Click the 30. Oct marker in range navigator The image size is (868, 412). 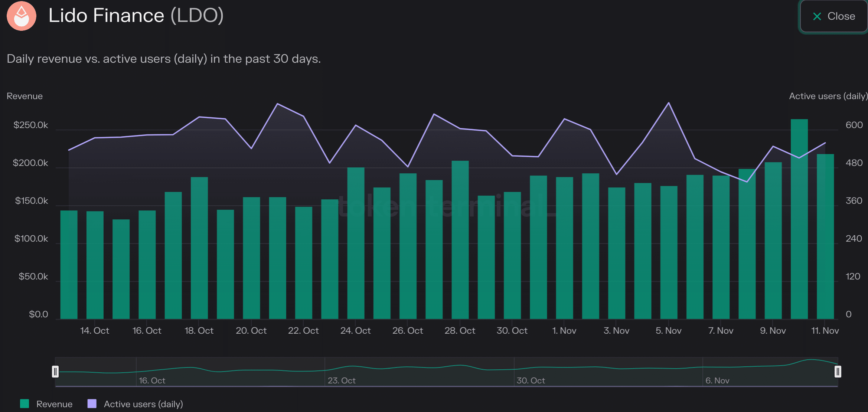tap(531, 380)
